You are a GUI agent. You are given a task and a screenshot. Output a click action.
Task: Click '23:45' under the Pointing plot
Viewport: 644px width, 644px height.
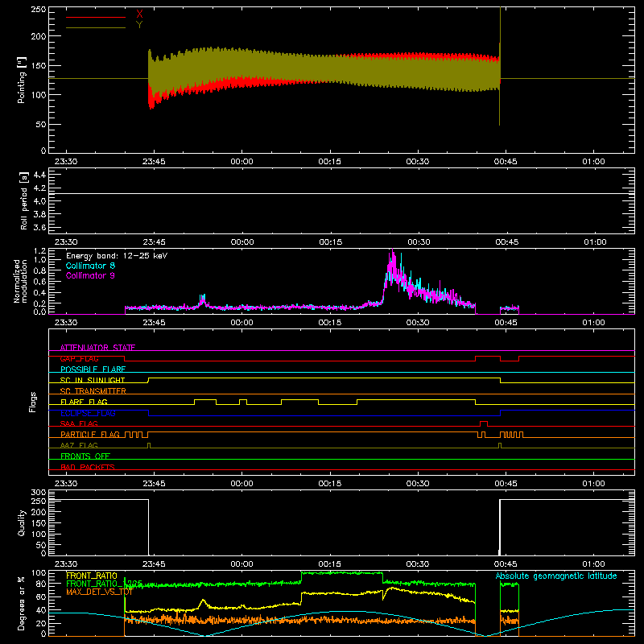[154, 162]
